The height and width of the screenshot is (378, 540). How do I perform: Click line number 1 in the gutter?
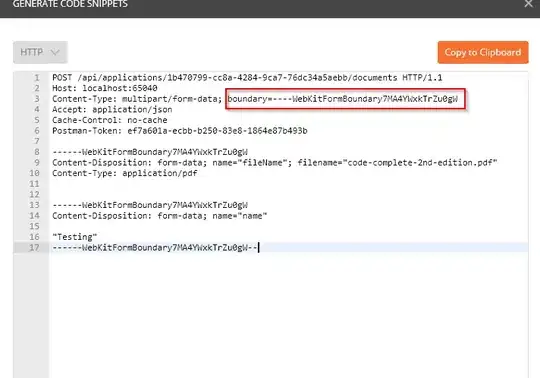point(37,78)
